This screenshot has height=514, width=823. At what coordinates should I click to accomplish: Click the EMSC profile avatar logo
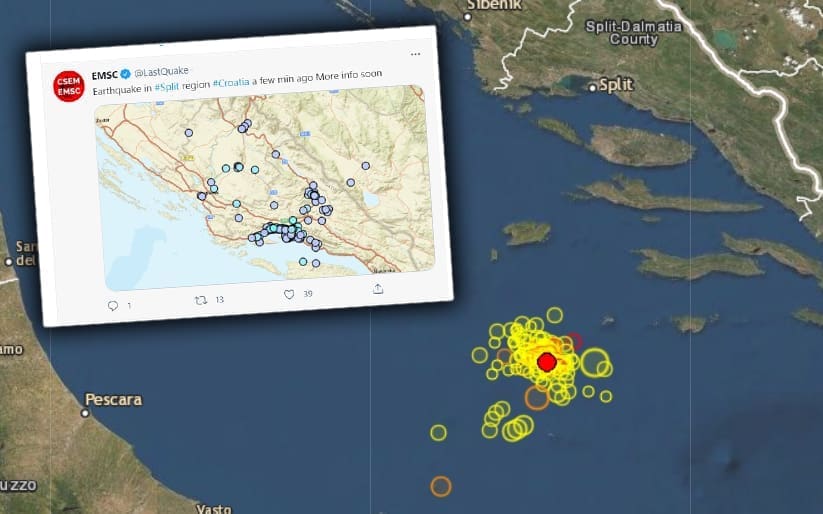click(67, 84)
